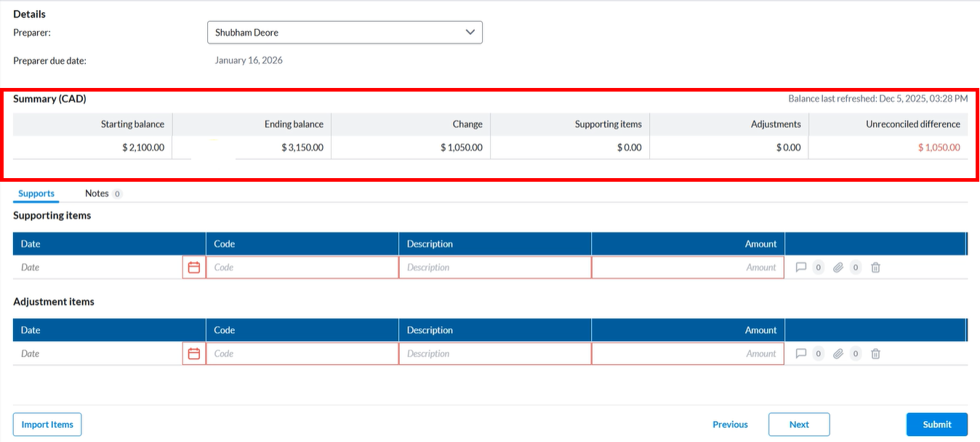Switch to the Supports tab
The width and height of the screenshot is (980, 442).
[36, 193]
